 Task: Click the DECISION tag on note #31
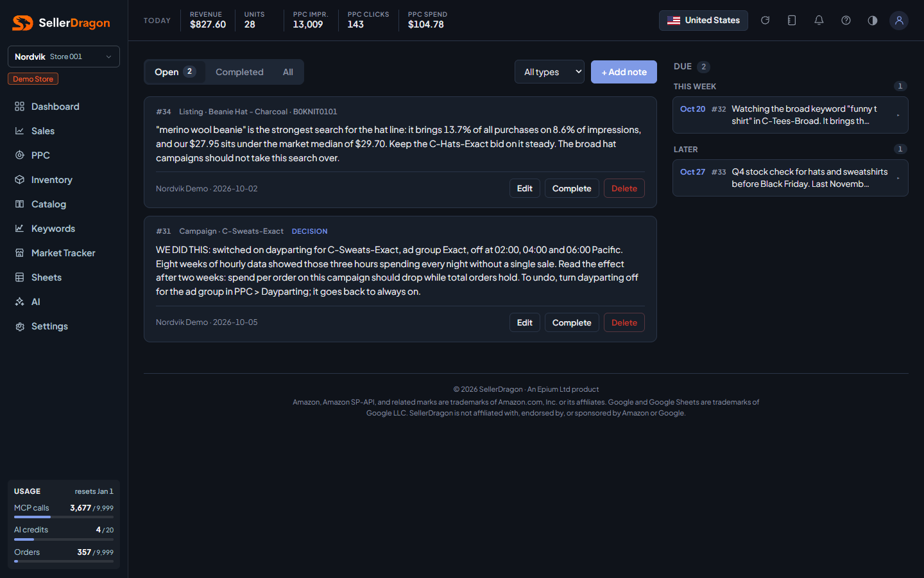coord(309,231)
